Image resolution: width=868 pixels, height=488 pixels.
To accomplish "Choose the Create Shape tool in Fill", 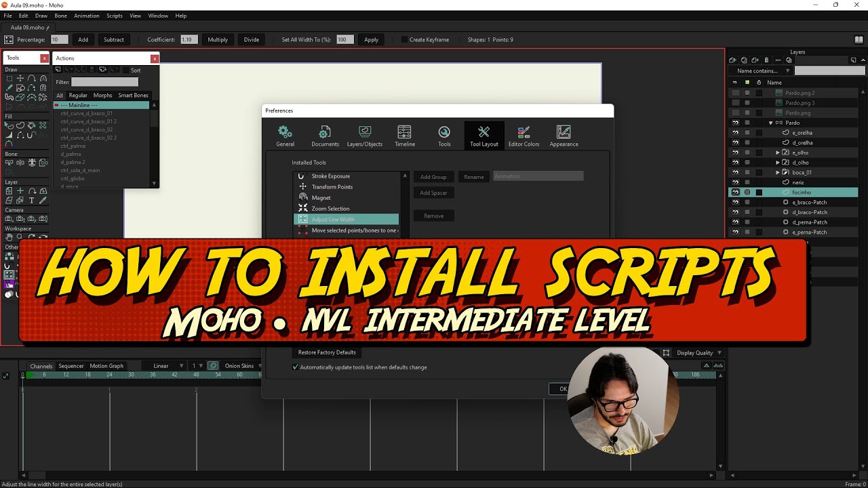I will pyautogui.click(x=20, y=125).
